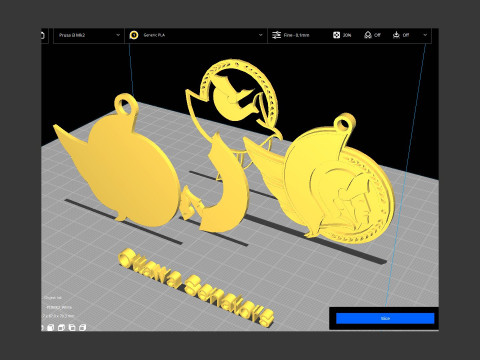
Task: Click the build plate adhesion icon
Action: 396,35
